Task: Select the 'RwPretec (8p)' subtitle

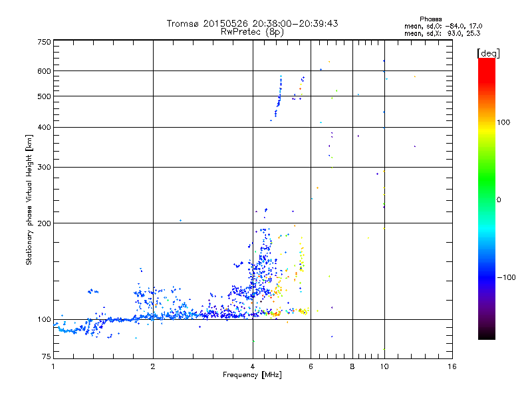Action: [x=252, y=32]
